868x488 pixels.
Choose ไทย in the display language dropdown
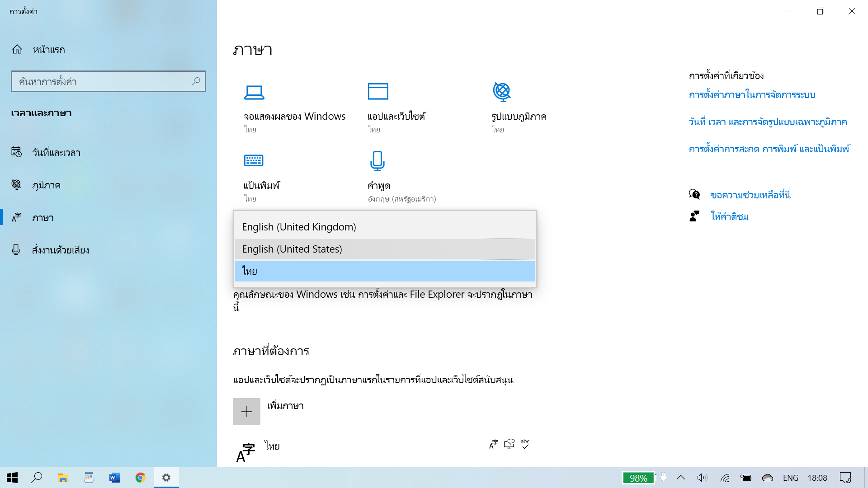[385, 271]
